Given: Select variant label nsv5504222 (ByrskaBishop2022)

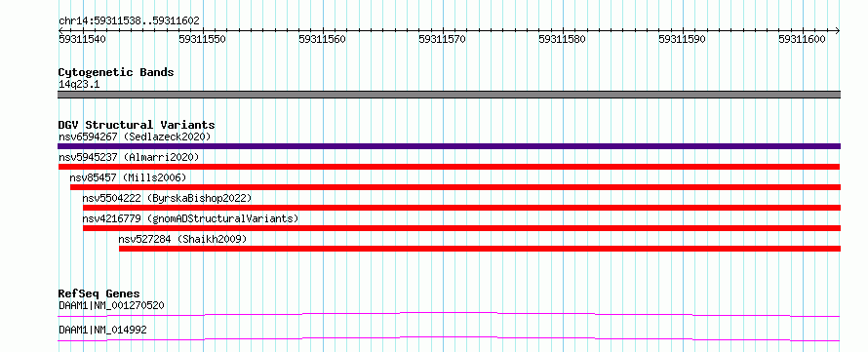Looking at the screenshot, I should [x=167, y=198].
